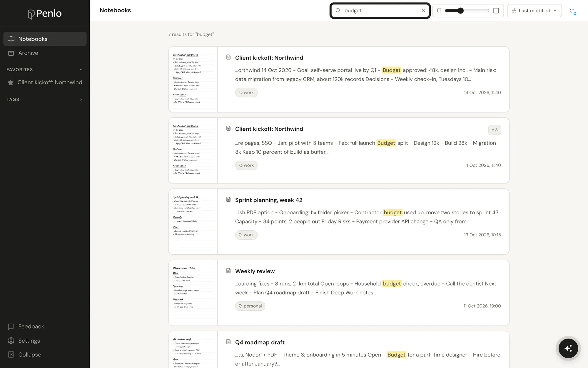Click the Sprint planning page thumbnail
Viewport: 588px width, 368px height.
193,222
